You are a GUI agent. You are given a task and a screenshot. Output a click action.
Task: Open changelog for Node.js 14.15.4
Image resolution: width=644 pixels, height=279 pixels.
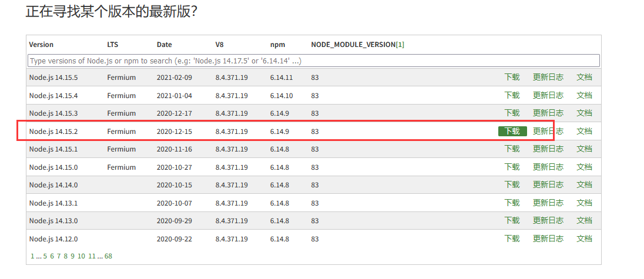pos(548,96)
